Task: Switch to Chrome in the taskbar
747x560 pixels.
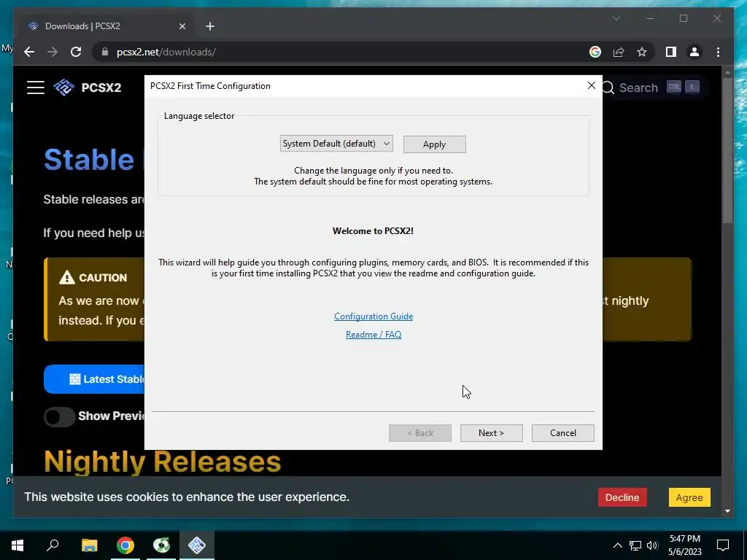Action: pyautogui.click(x=125, y=545)
